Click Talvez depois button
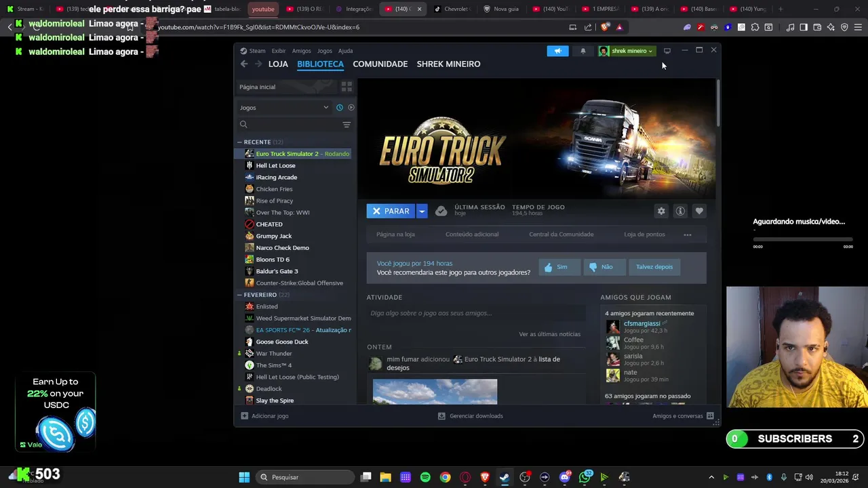Screen dimensions: 868x488 point(654,267)
